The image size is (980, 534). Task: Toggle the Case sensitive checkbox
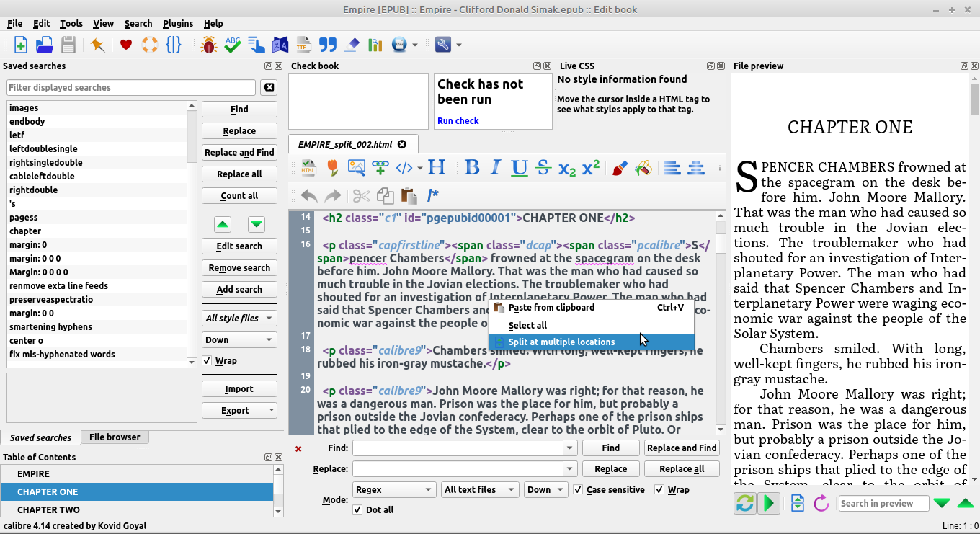[578, 490]
